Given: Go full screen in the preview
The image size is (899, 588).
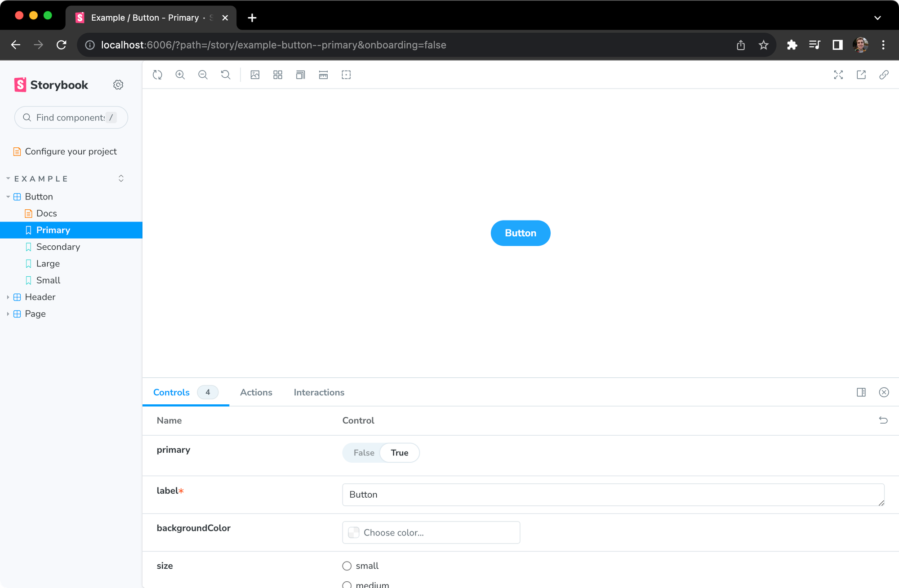Looking at the screenshot, I should (838, 75).
